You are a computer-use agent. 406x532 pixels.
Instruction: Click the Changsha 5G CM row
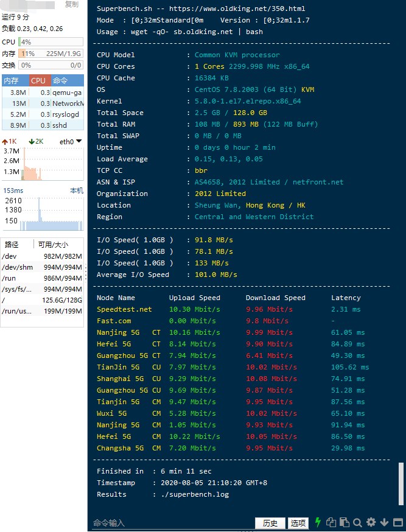click(231, 448)
